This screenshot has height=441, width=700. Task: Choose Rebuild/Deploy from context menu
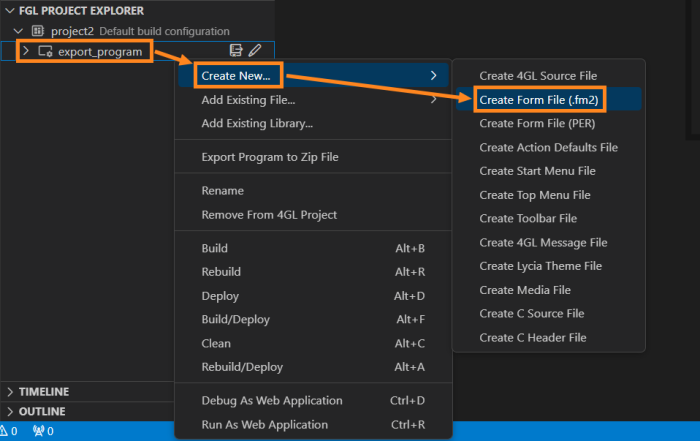click(x=244, y=367)
